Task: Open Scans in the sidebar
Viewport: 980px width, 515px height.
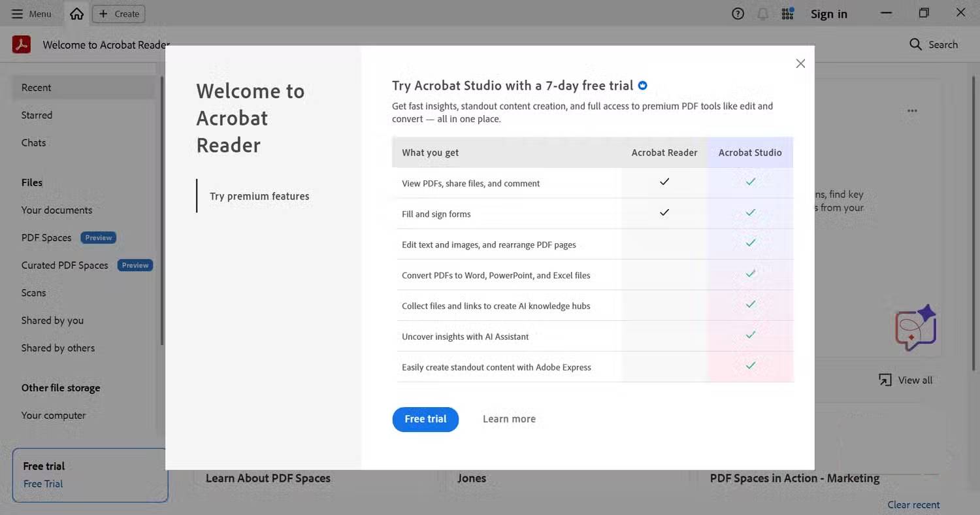Action: pos(33,293)
